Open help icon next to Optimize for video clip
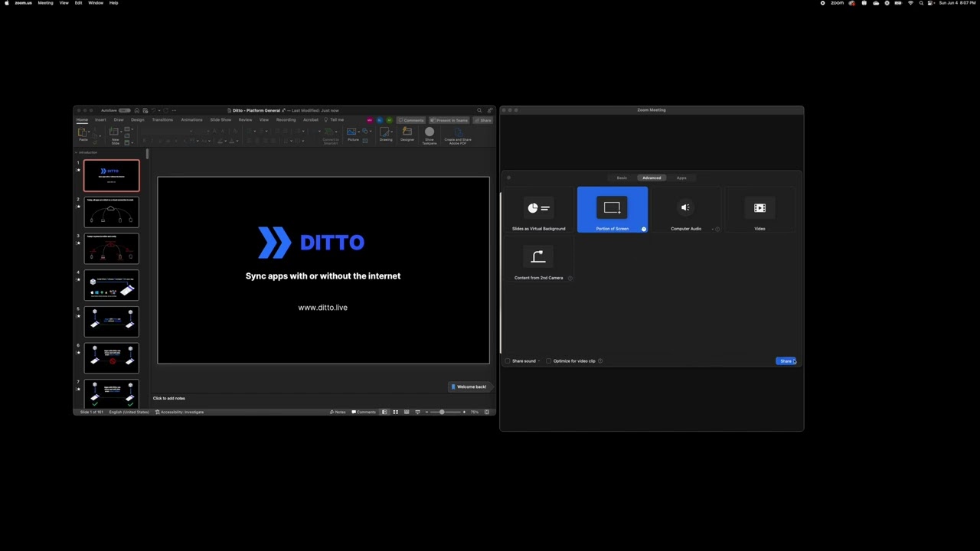The height and width of the screenshot is (551, 980). pyautogui.click(x=600, y=361)
